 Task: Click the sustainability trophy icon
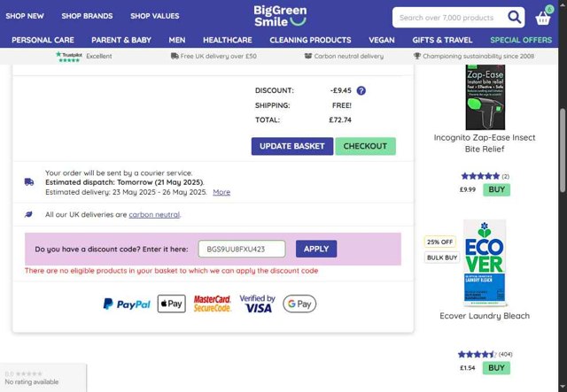tap(417, 56)
